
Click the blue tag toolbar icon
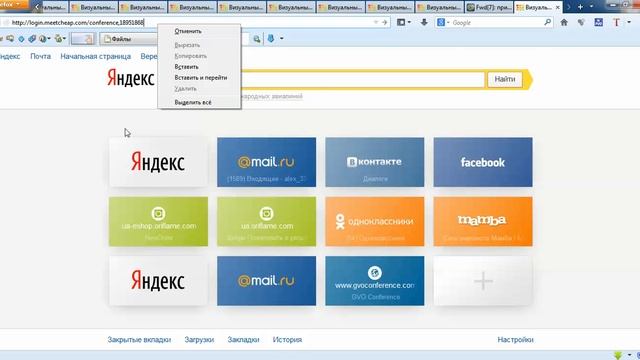point(32,39)
